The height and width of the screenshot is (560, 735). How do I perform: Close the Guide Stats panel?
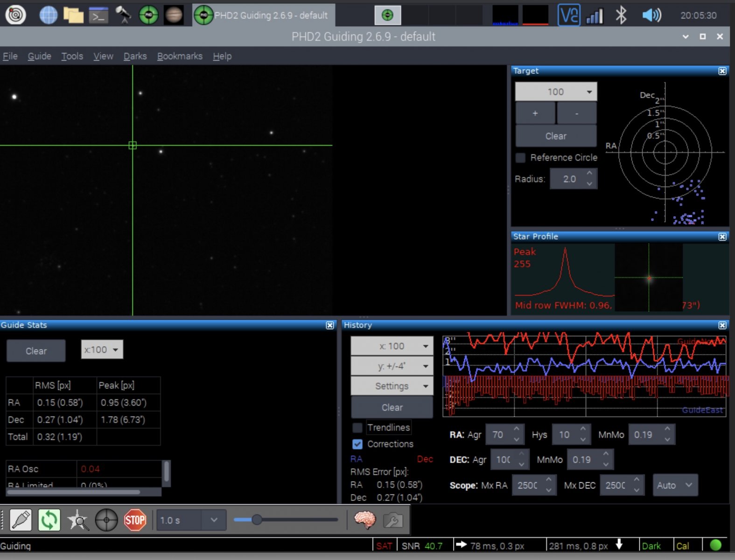[x=330, y=325]
